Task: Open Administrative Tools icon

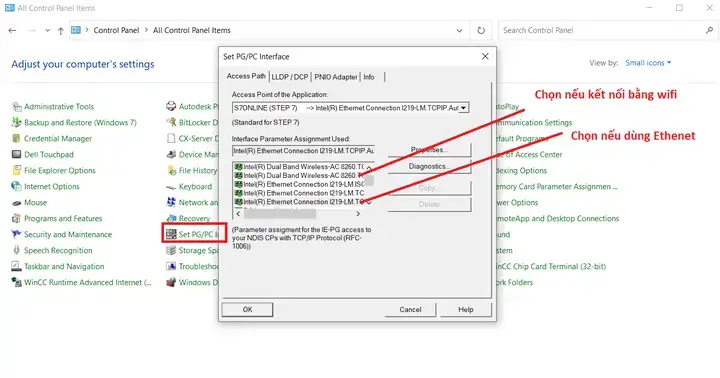Action: [x=17, y=107]
